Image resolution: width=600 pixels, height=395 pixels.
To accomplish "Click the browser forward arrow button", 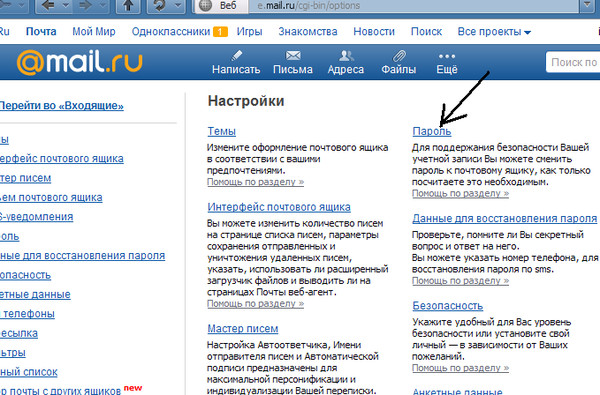I will pyautogui.click(x=85, y=6).
